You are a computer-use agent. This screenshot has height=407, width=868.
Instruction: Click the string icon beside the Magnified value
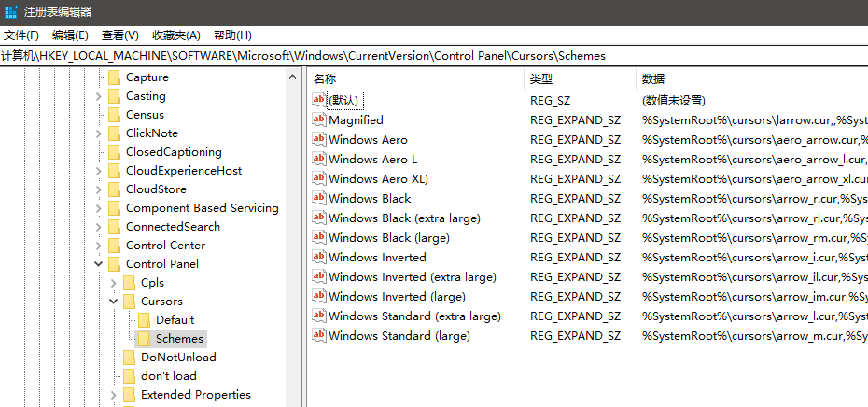tap(319, 119)
